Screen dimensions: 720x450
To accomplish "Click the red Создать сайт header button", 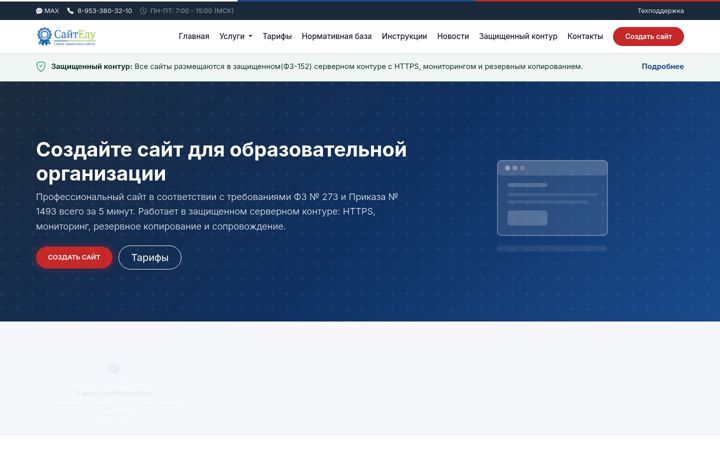I will (x=648, y=36).
